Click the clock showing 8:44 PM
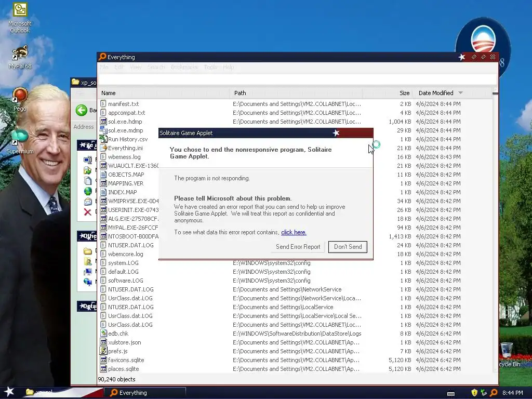Image resolution: width=532 pixels, height=399 pixels. pyautogui.click(x=512, y=393)
